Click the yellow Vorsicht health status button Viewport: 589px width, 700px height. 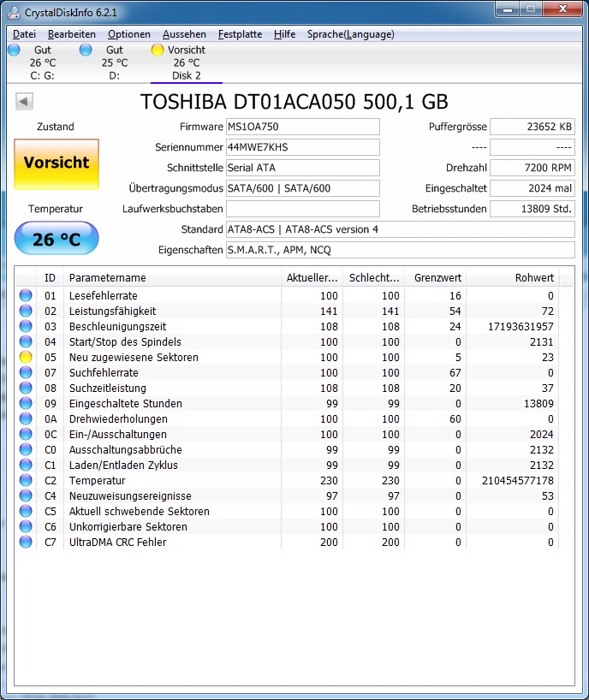coord(57,163)
